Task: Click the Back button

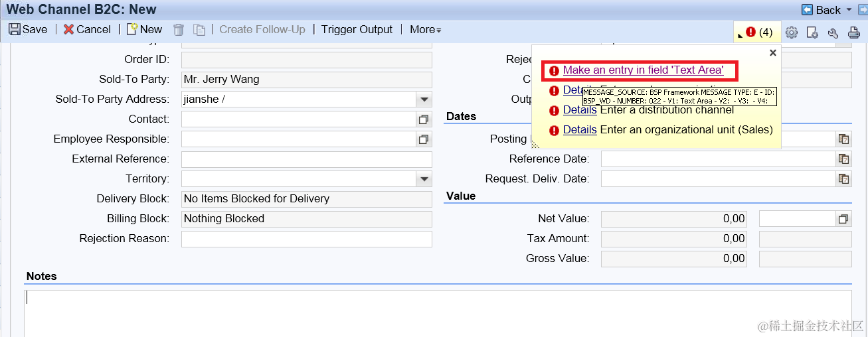Action: [x=822, y=9]
